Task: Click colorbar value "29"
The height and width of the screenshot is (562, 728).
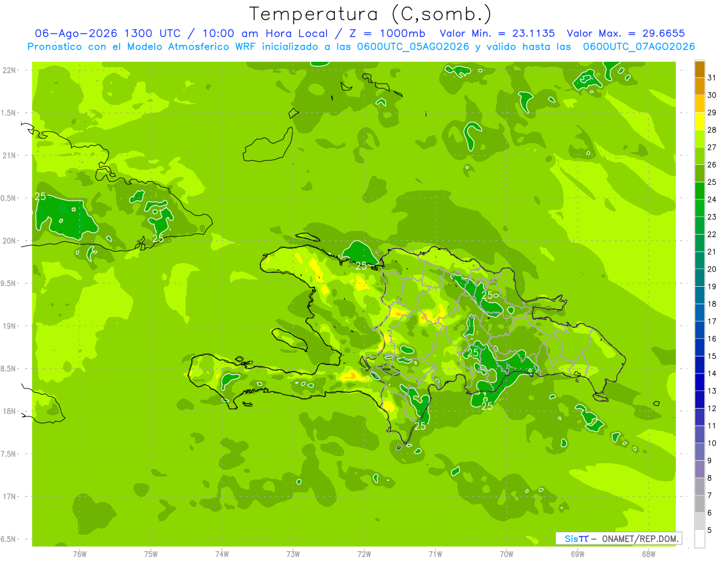Action: pyautogui.click(x=712, y=113)
